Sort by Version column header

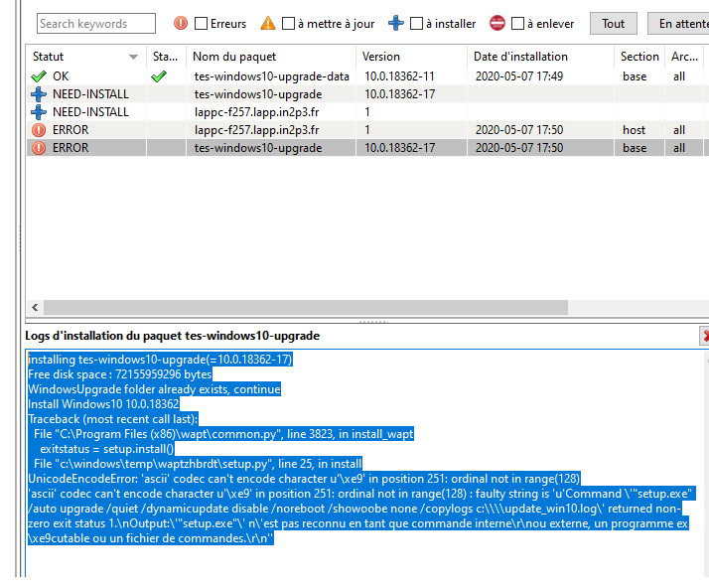tap(411, 57)
